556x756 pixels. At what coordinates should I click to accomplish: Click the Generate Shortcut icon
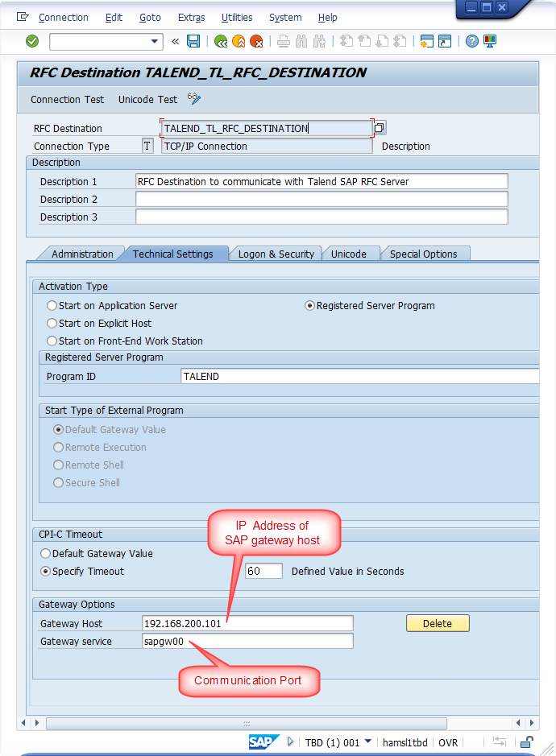click(x=445, y=42)
